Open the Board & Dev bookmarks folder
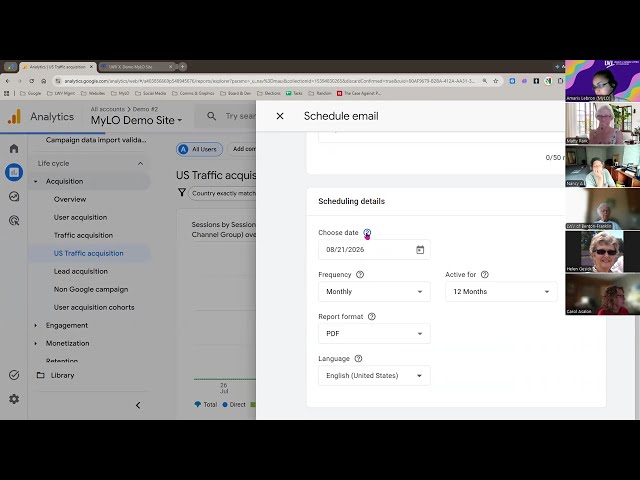This screenshot has height=480, width=640. point(236,93)
